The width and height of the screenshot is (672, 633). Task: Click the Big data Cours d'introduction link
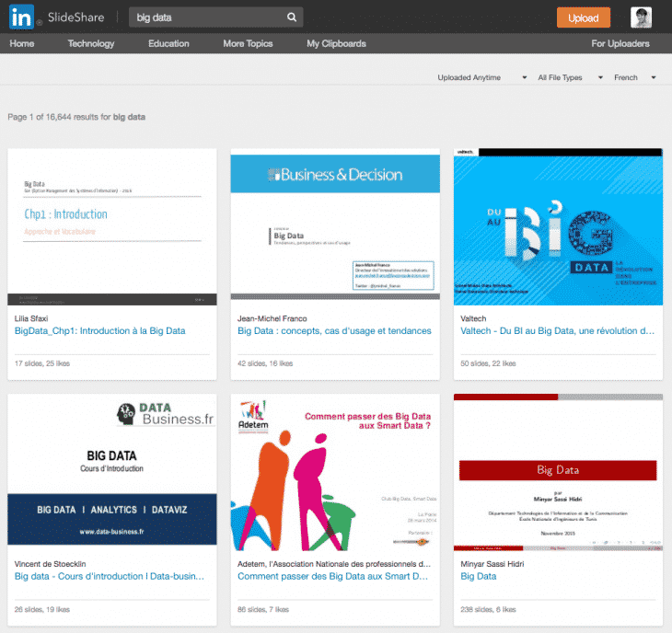[109, 577]
